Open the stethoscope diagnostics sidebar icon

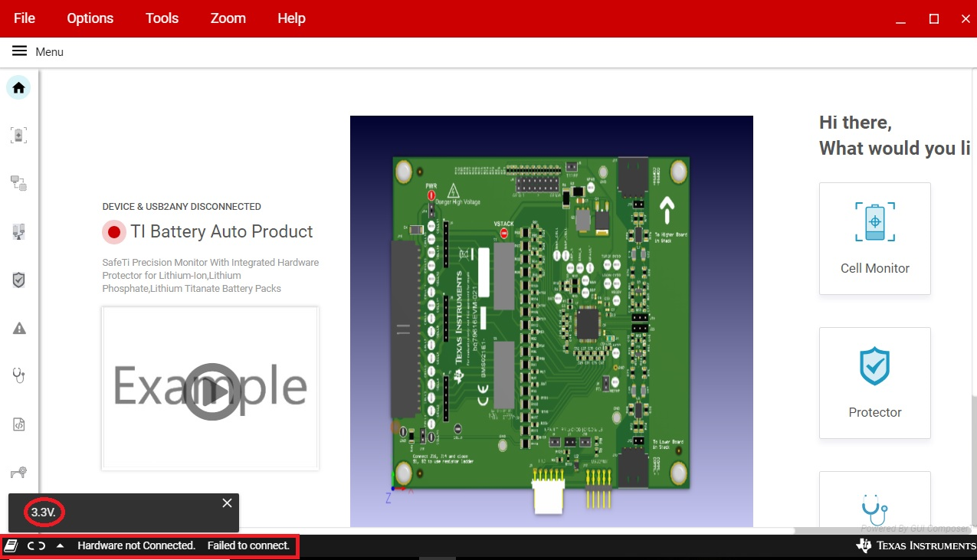coord(18,375)
